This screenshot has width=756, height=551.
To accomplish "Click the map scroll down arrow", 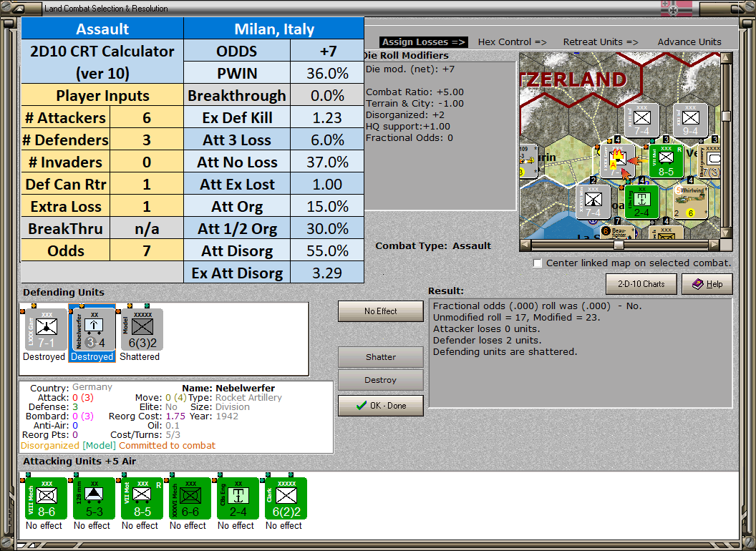I will coord(726,233).
